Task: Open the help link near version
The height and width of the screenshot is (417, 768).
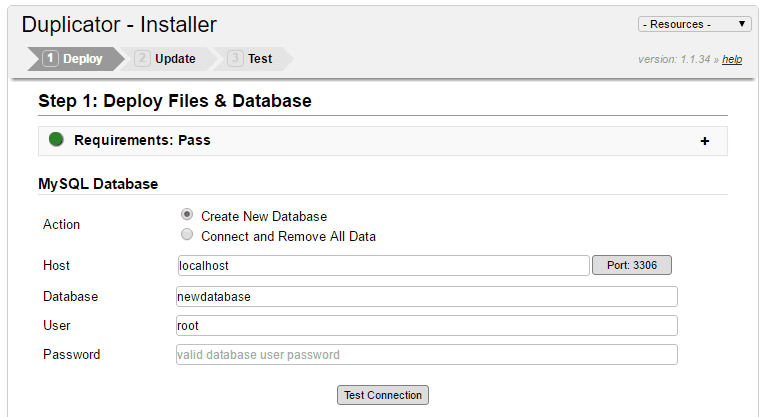Action: click(732, 60)
